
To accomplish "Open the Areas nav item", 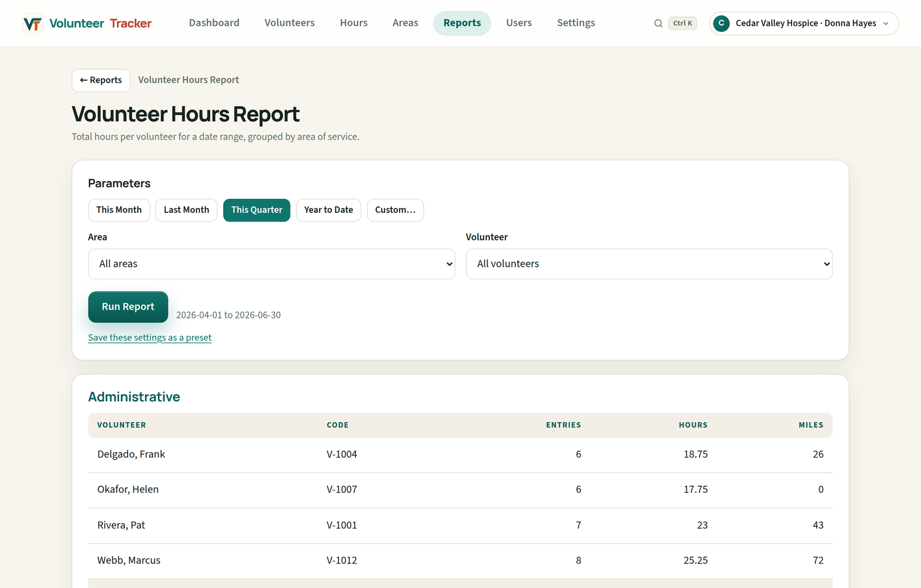I will [405, 23].
